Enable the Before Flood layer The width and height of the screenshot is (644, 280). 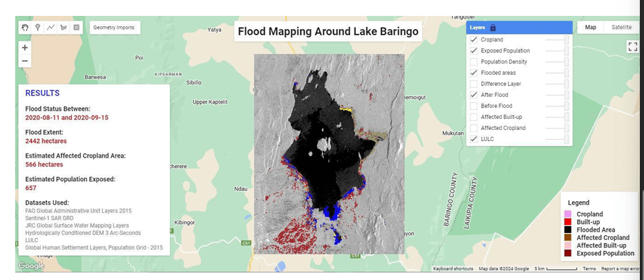(x=473, y=106)
